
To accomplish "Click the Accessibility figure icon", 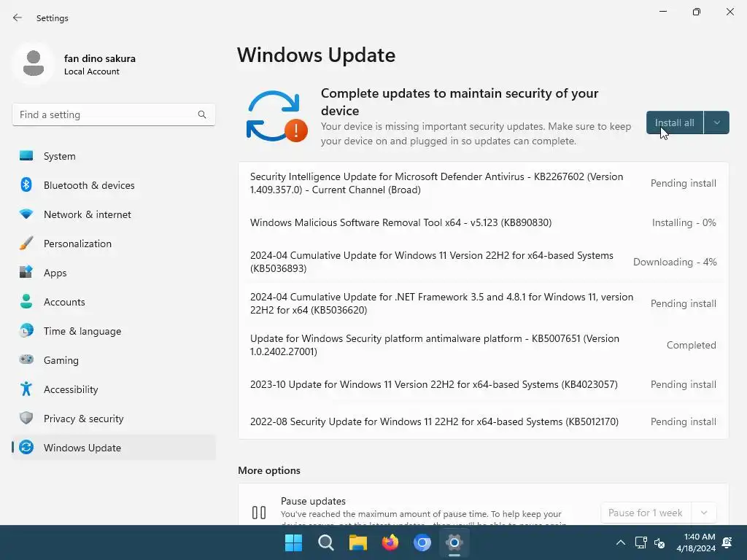I will coord(26,389).
